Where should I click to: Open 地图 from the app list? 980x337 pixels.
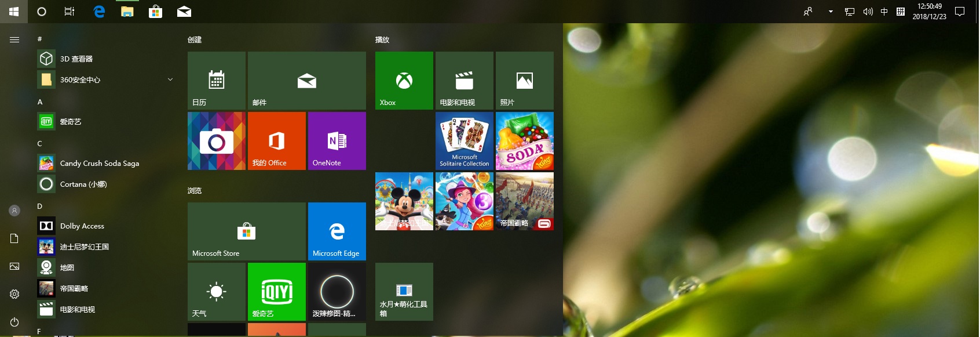(x=107, y=267)
